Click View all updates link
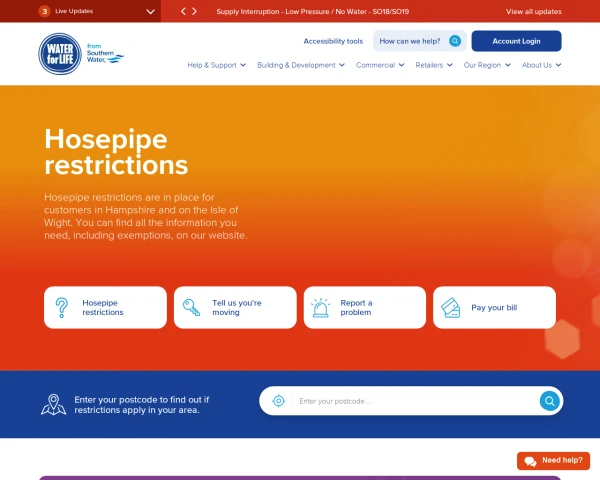 point(534,11)
